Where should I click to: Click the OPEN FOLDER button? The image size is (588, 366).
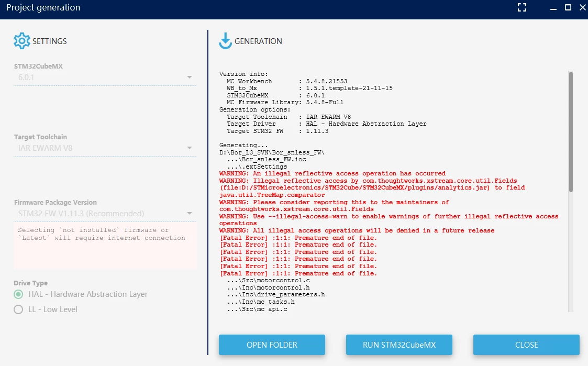tap(272, 345)
